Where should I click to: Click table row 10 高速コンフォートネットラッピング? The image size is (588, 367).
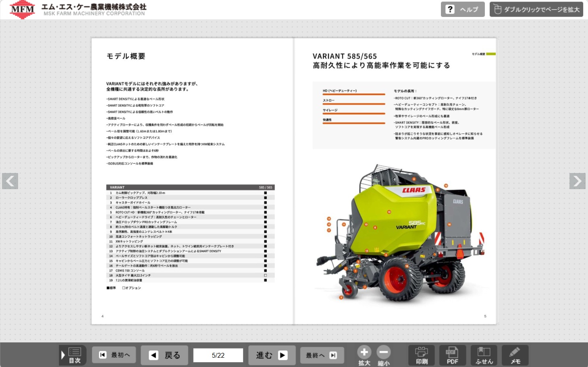click(x=190, y=237)
